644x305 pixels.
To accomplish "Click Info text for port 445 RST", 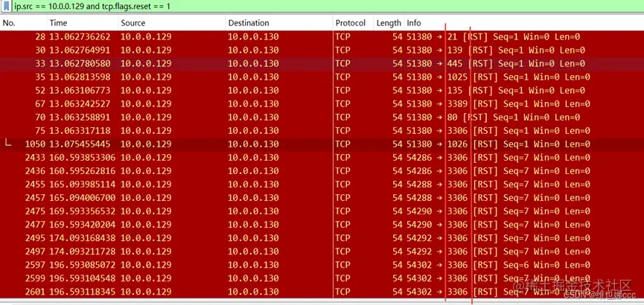I will pos(496,64).
